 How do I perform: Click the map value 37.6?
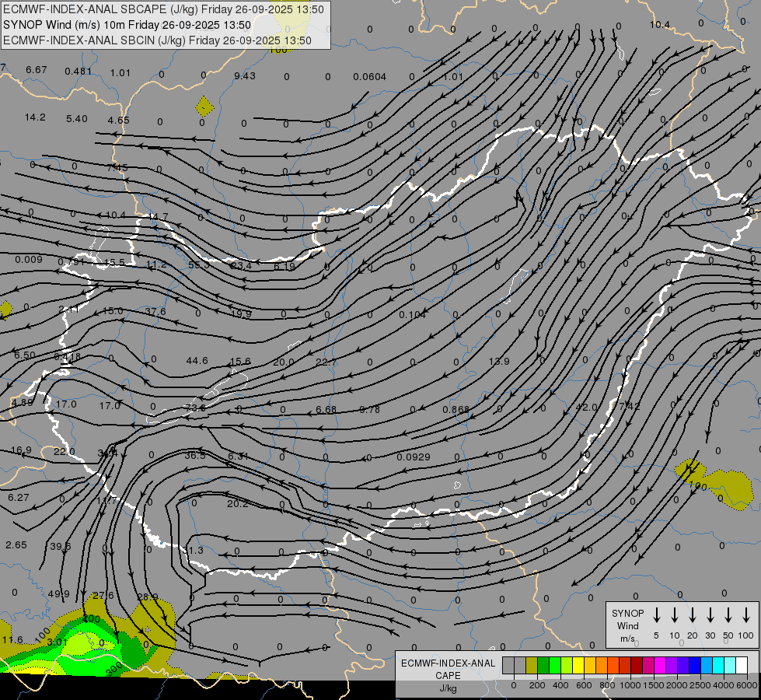[x=155, y=311]
